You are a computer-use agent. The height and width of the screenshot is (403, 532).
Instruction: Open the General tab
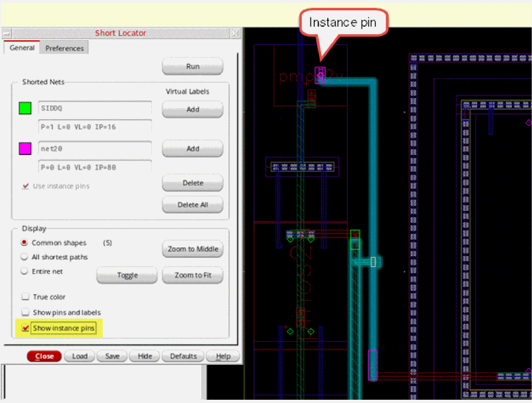point(22,48)
